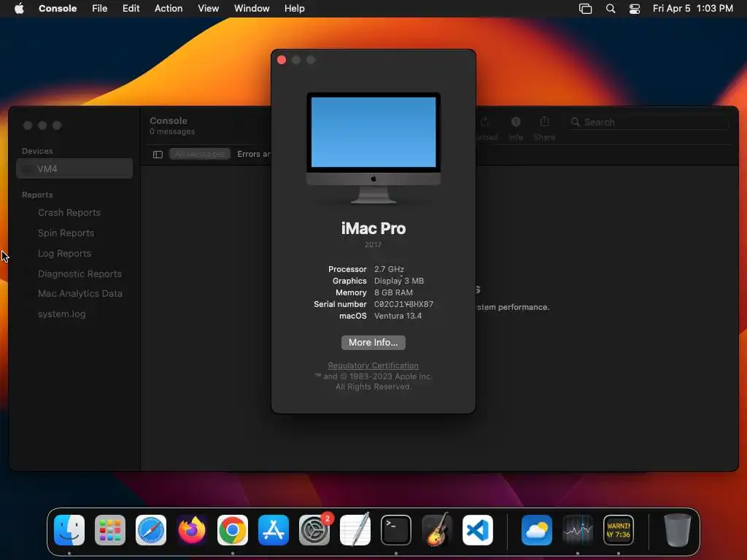Open the Weather app in the Dock

(537, 530)
